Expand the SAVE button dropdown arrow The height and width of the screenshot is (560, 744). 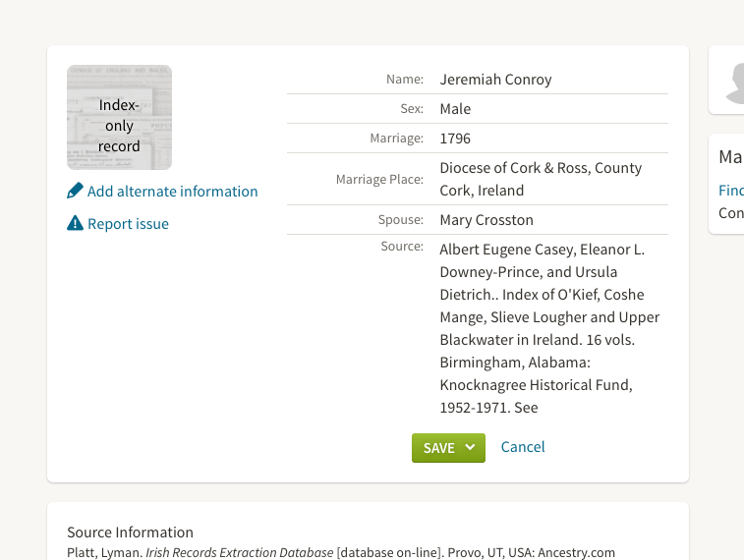click(x=470, y=447)
